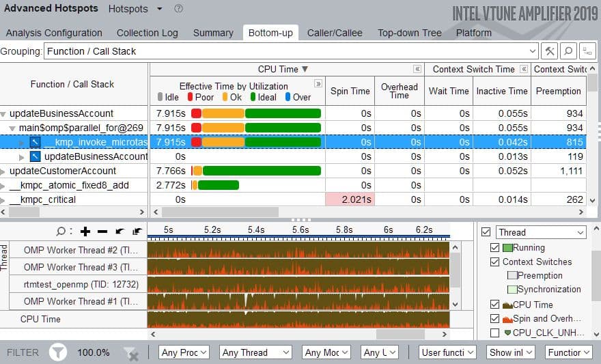The width and height of the screenshot is (601, 364).
Task: Open the help question mark icon
Action: (178, 9)
